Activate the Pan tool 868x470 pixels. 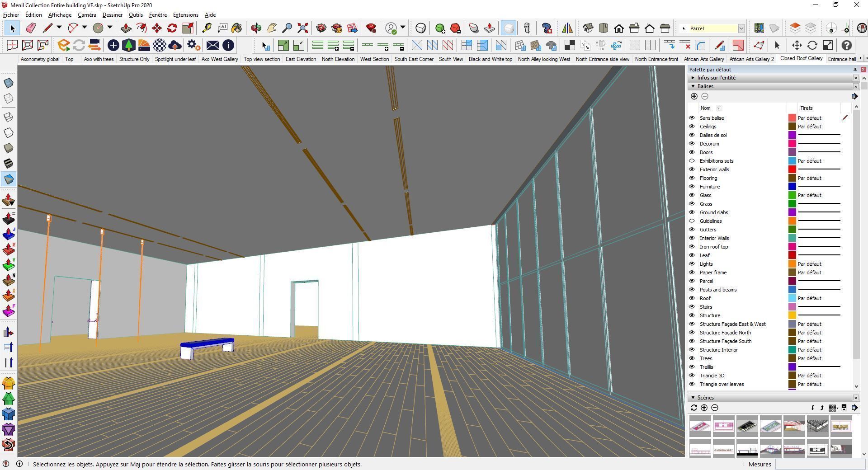(273, 28)
